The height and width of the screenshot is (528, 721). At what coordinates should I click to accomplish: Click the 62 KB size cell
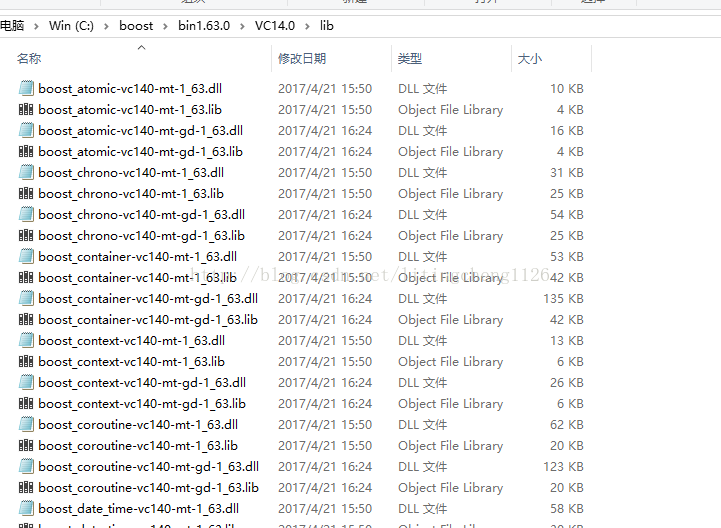566,425
